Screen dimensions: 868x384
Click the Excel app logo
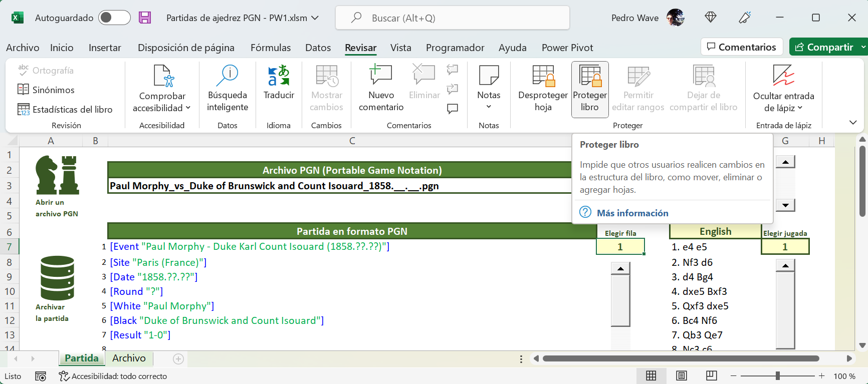(x=18, y=18)
